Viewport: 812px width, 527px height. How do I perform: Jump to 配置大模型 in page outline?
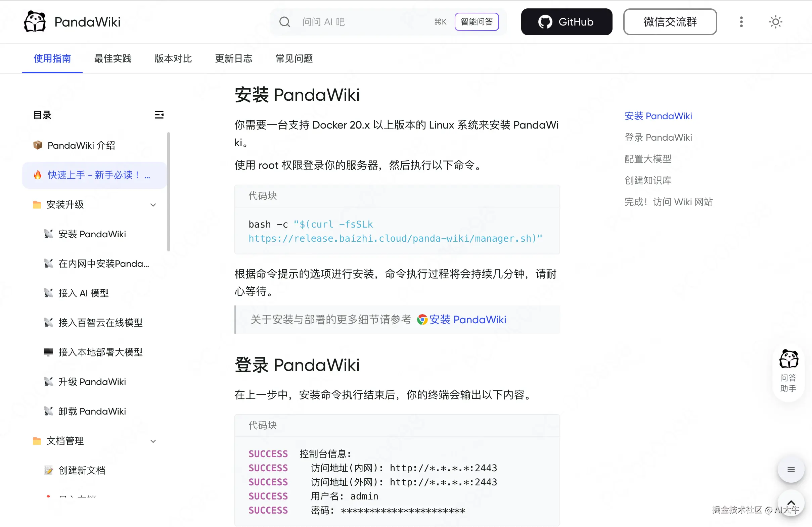click(x=647, y=159)
